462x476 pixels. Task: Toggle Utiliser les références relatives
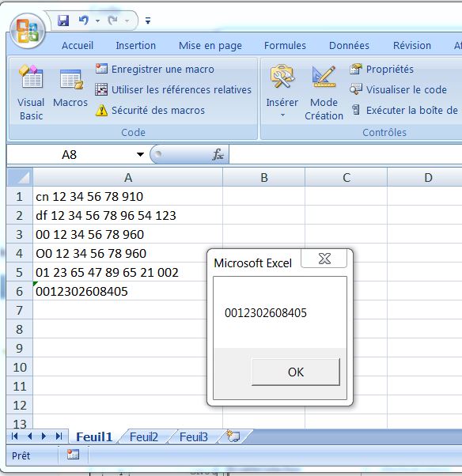pyautogui.click(x=173, y=89)
